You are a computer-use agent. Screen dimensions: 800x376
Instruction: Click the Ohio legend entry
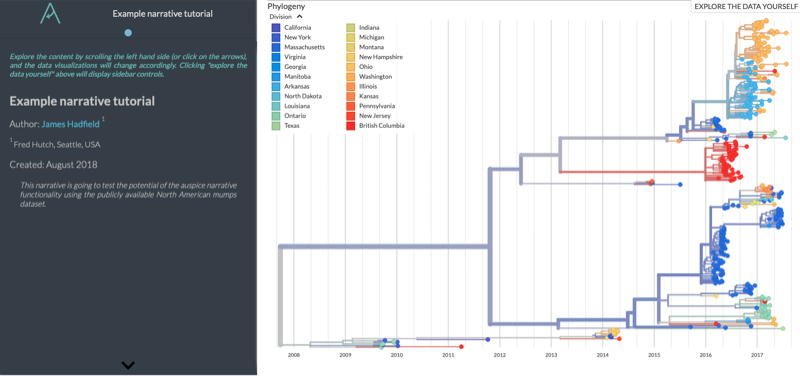click(360, 67)
